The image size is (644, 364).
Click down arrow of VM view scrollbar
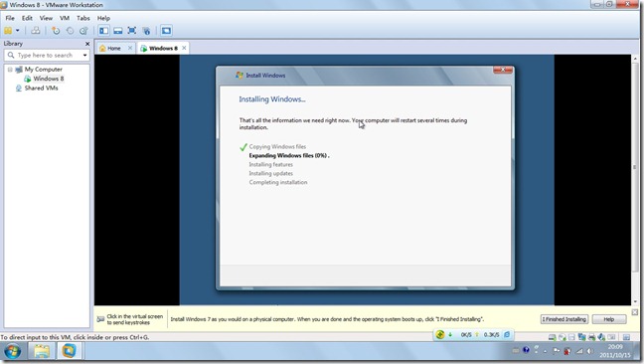tap(635, 302)
